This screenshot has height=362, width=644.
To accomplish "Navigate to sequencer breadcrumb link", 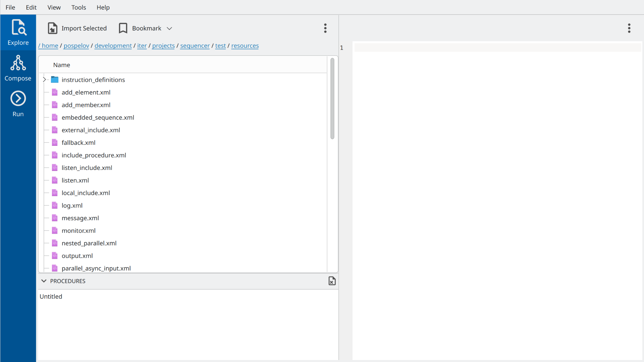I will 195,46.
